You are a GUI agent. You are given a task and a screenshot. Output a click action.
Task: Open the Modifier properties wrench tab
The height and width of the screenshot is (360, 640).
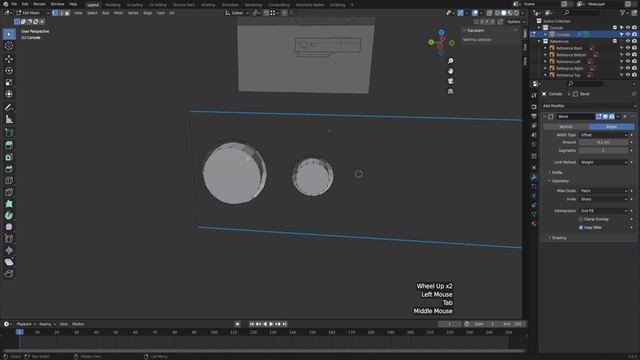click(x=534, y=177)
